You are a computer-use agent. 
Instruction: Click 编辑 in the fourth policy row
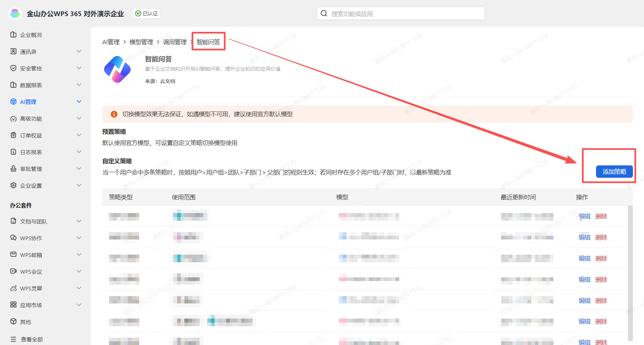tap(585, 280)
